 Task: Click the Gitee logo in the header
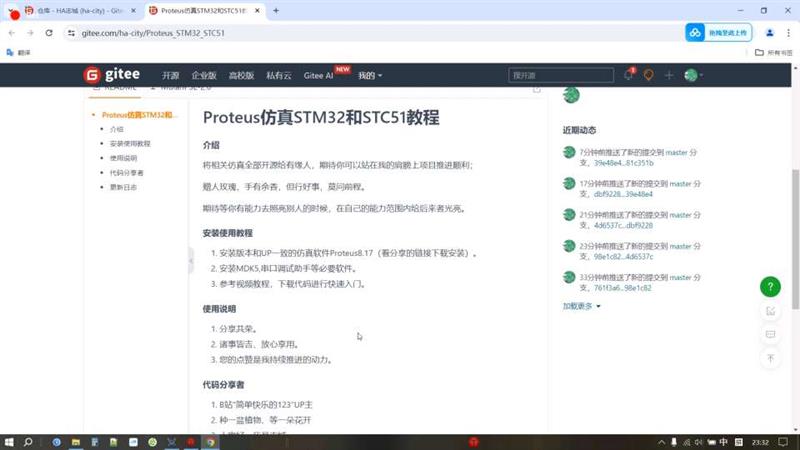pos(112,74)
